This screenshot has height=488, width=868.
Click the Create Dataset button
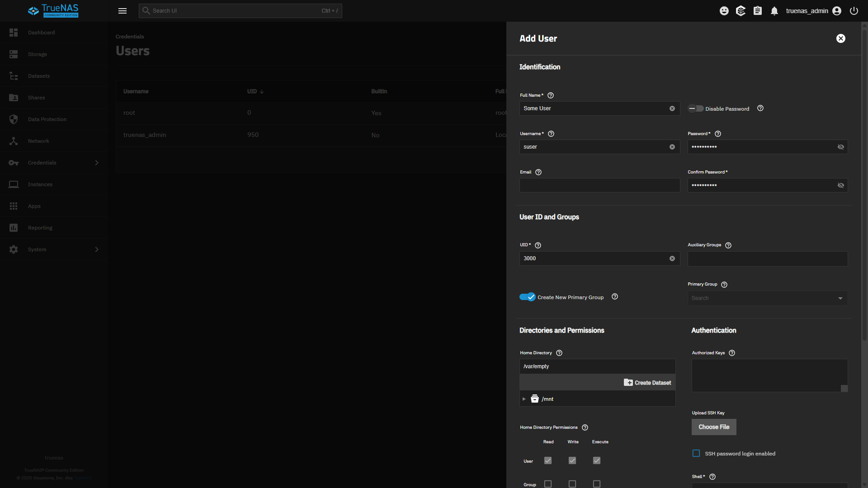[647, 383]
